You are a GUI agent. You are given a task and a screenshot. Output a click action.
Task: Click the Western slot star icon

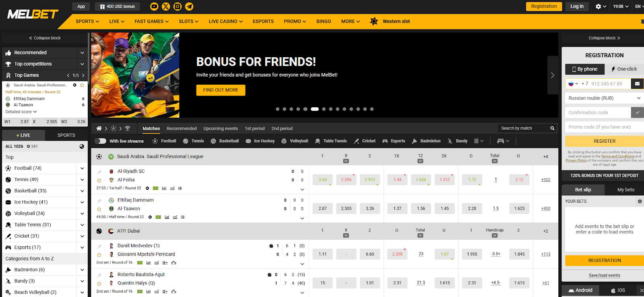click(x=374, y=21)
